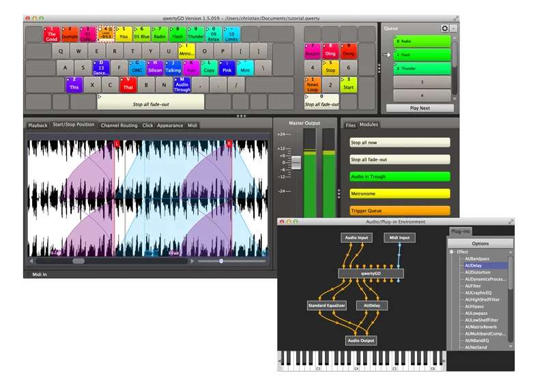
Task: Trigger the yellow Metro key pad
Action: point(186,50)
